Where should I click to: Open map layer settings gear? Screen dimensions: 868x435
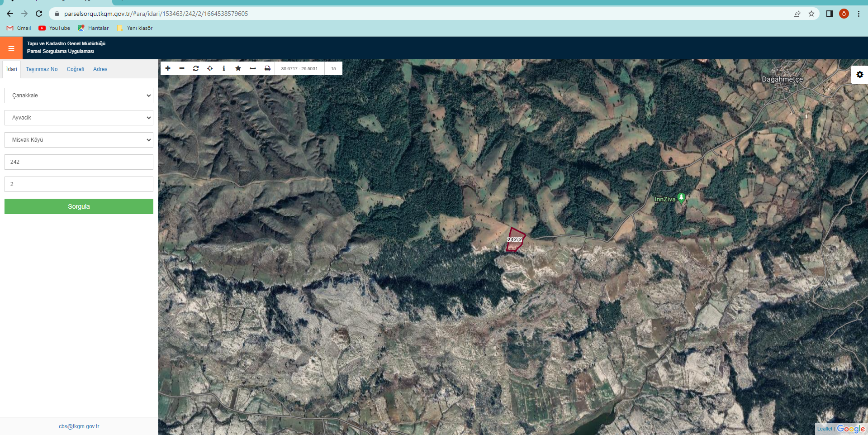859,75
